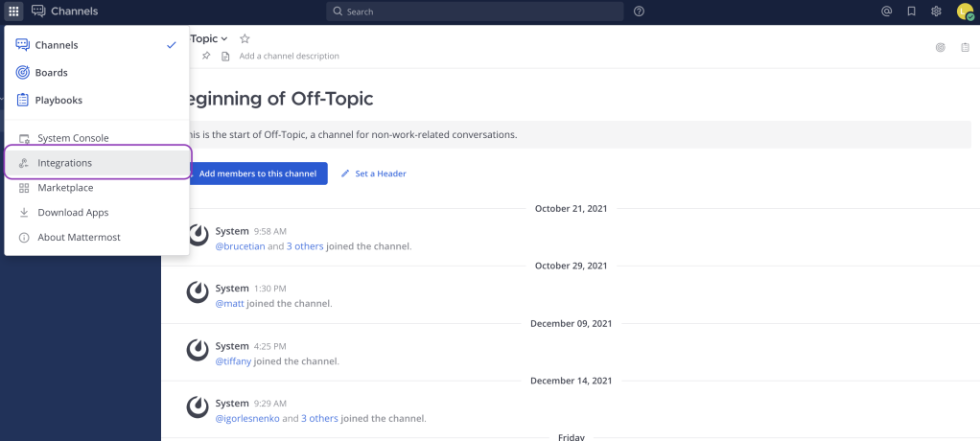The height and width of the screenshot is (441, 980).
Task: Open the help question mark icon
Action: coord(639,12)
